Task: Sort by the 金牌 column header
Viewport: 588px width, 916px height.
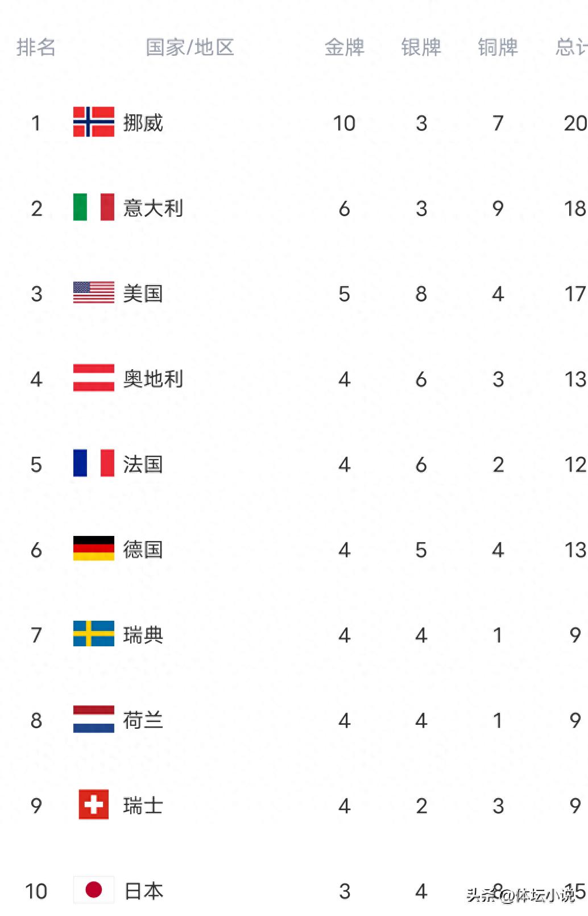Action: [x=344, y=47]
